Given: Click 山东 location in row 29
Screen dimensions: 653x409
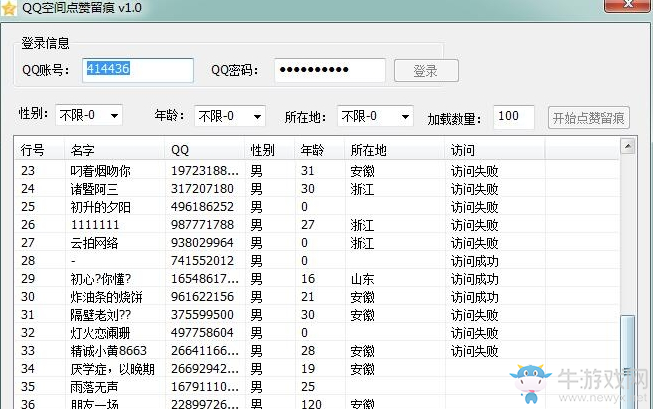Looking at the screenshot, I should [x=362, y=279].
